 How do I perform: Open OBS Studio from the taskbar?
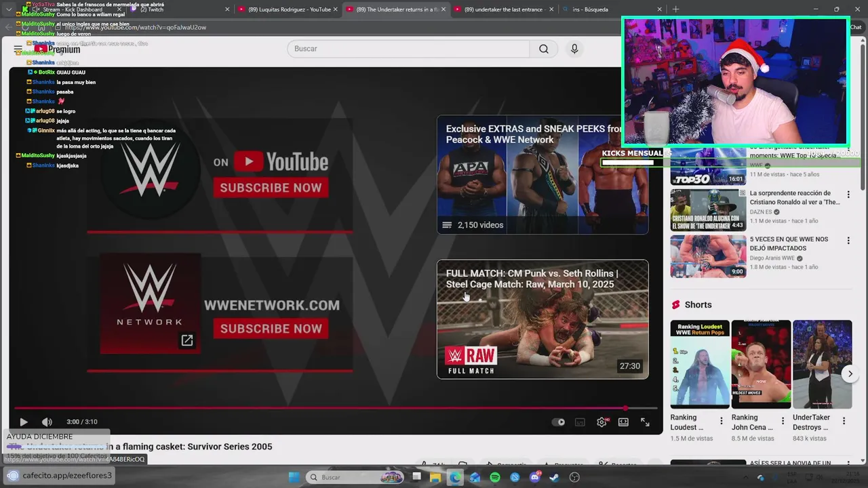[575, 477]
